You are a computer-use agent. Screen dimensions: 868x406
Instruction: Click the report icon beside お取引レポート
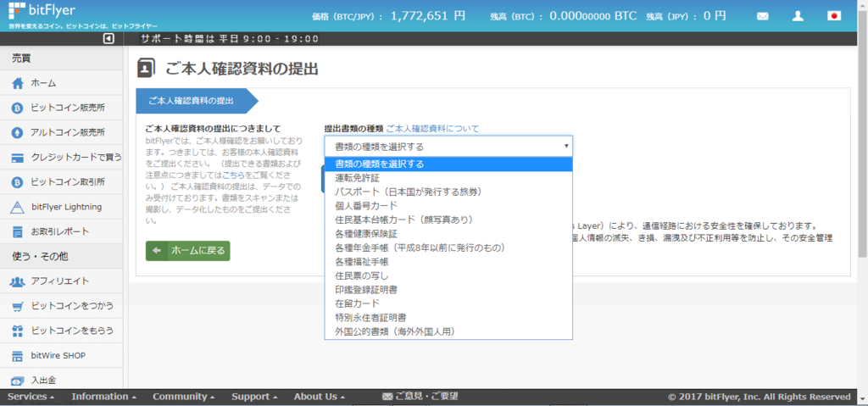pos(18,231)
